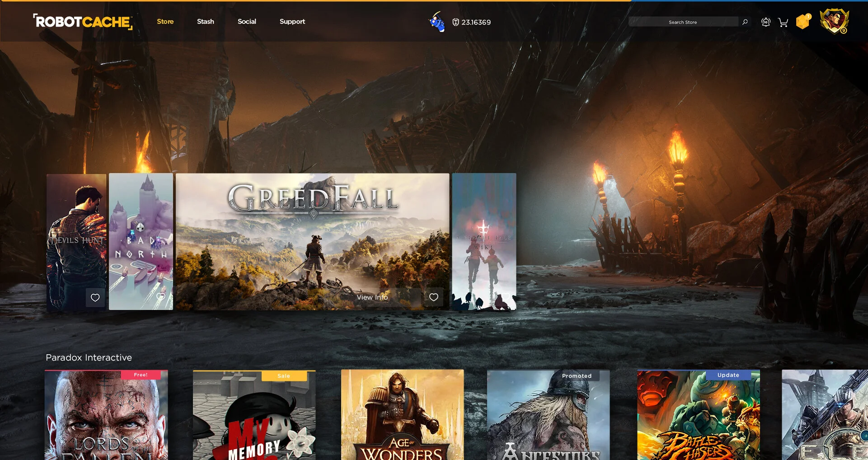Click the Paradox Interactive heading
This screenshot has width=868, height=460.
click(89, 357)
